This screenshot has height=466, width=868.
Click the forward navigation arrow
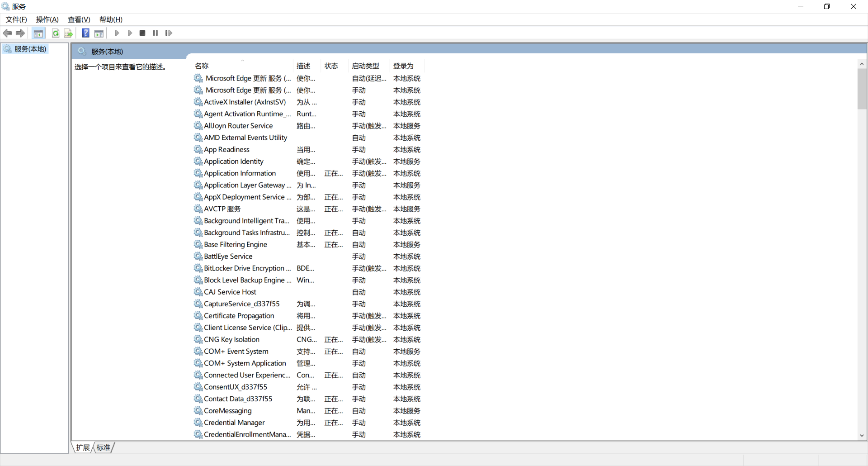[20, 33]
